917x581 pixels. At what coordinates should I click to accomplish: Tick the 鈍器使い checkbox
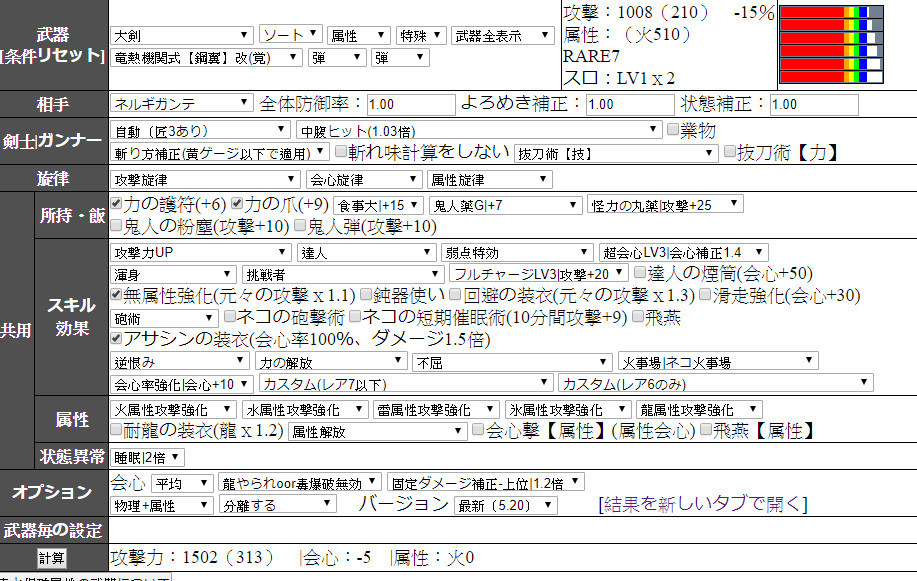(x=366, y=294)
